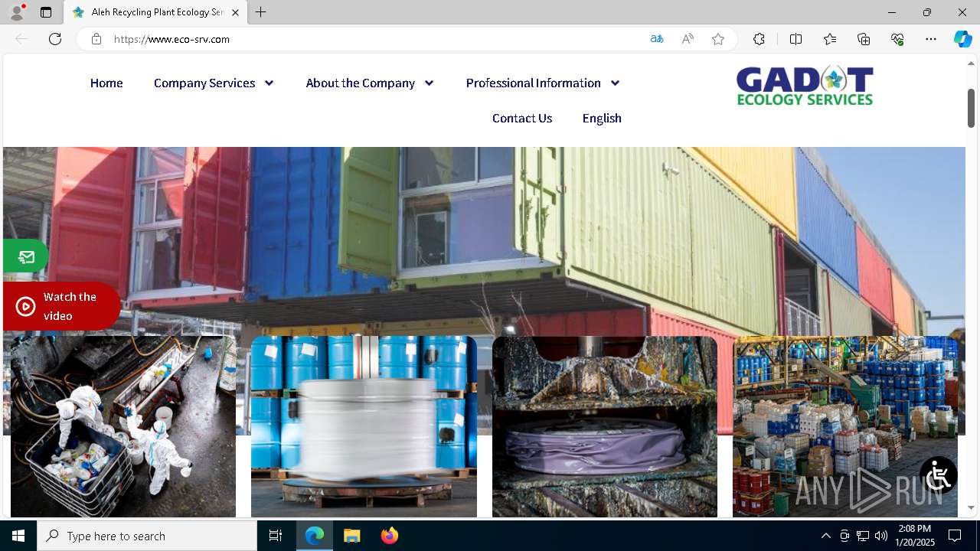Screen dimensions: 980x551
Task: View site information lock icon
Action: [96, 39]
